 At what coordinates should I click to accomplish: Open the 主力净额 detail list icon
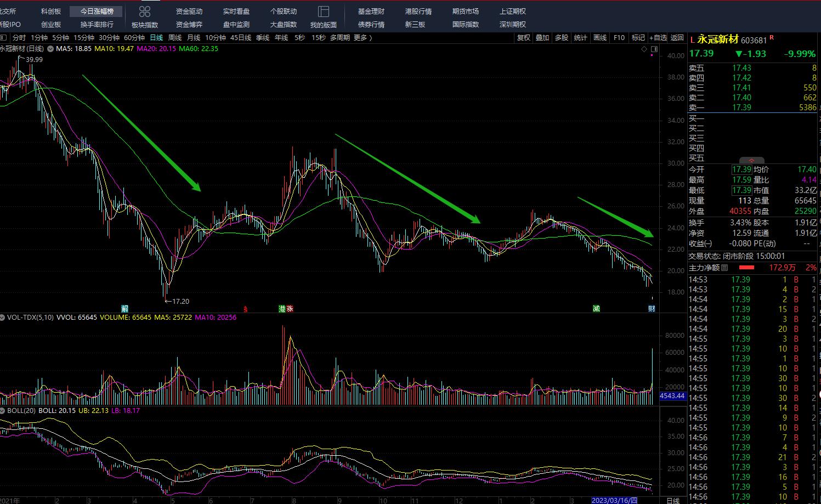724,268
